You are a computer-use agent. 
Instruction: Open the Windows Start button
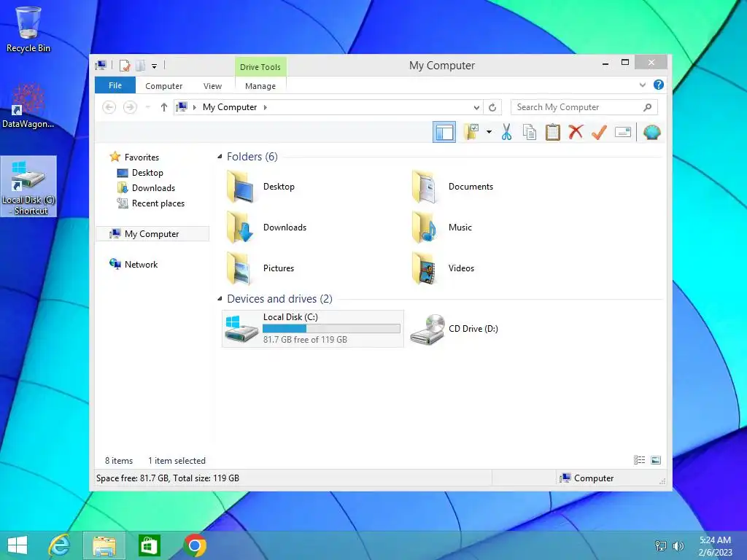pyautogui.click(x=18, y=545)
